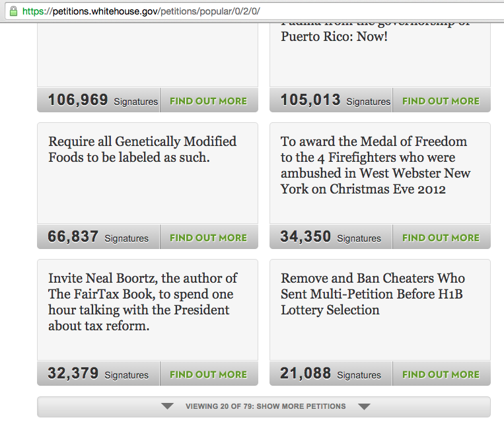This screenshot has width=504, height=432.
Task: Expand petitions using the right down arrow
Action: (x=364, y=406)
